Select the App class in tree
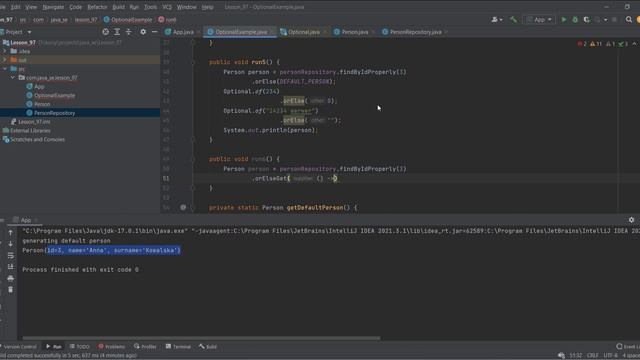Screen dimensions: 640x360 pos(39,87)
